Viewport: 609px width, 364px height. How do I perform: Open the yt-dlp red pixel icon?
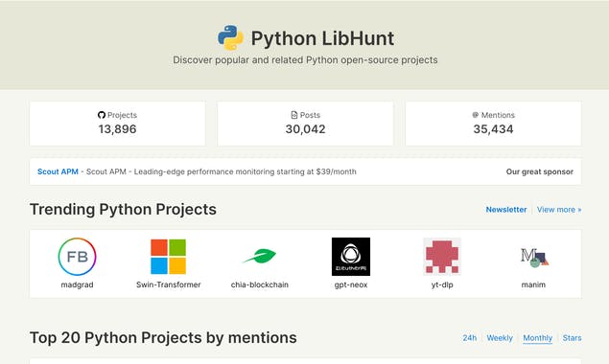pyautogui.click(x=442, y=257)
